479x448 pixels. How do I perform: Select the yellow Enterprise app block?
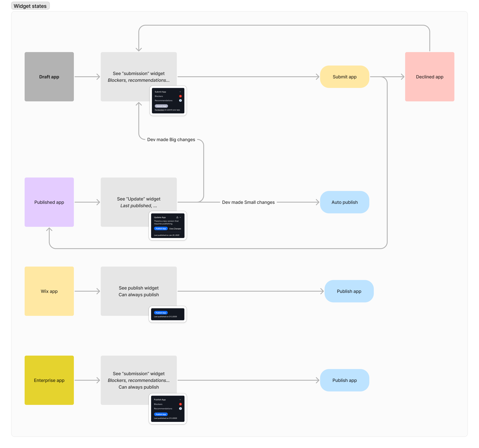(49, 380)
